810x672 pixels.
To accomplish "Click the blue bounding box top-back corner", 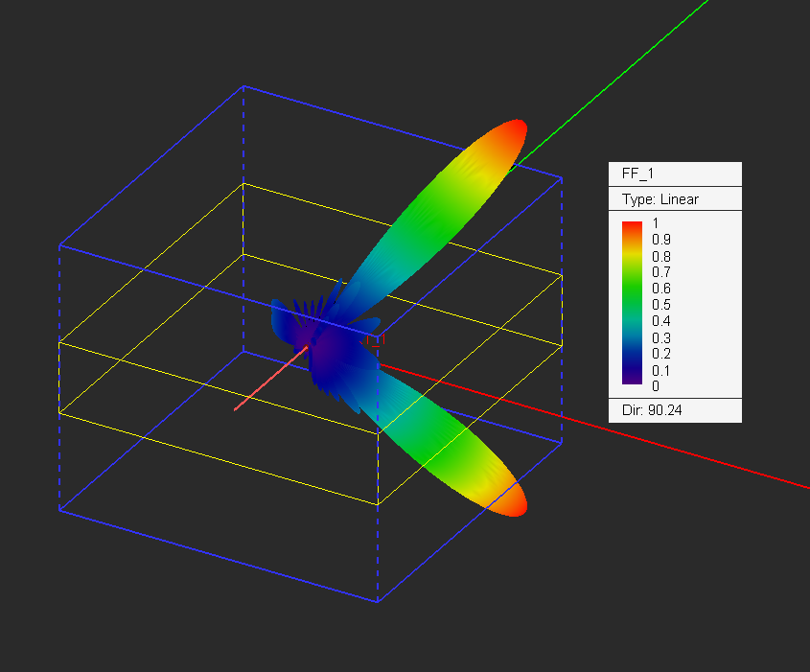I will (x=243, y=86).
